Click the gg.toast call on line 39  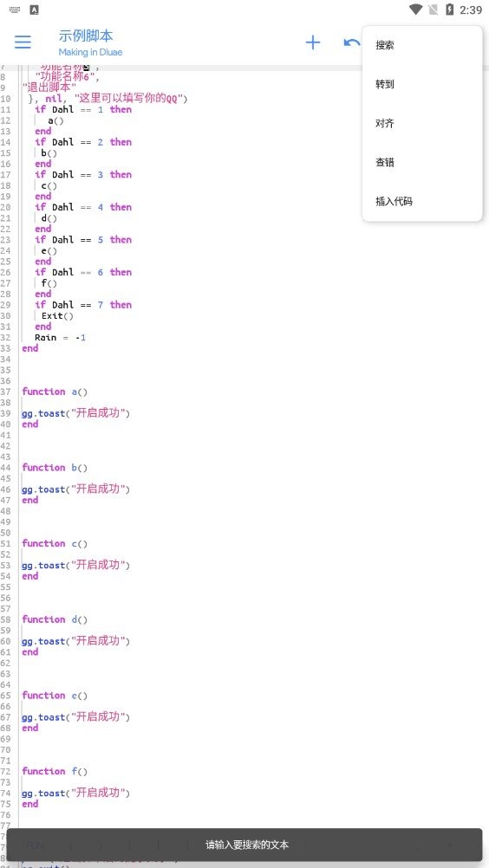[76, 413]
